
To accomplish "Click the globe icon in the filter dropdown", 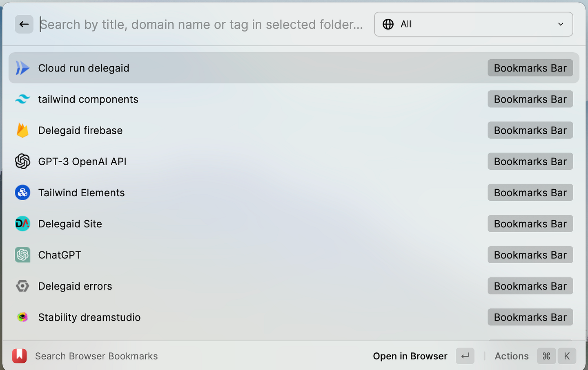I will (388, 24).
